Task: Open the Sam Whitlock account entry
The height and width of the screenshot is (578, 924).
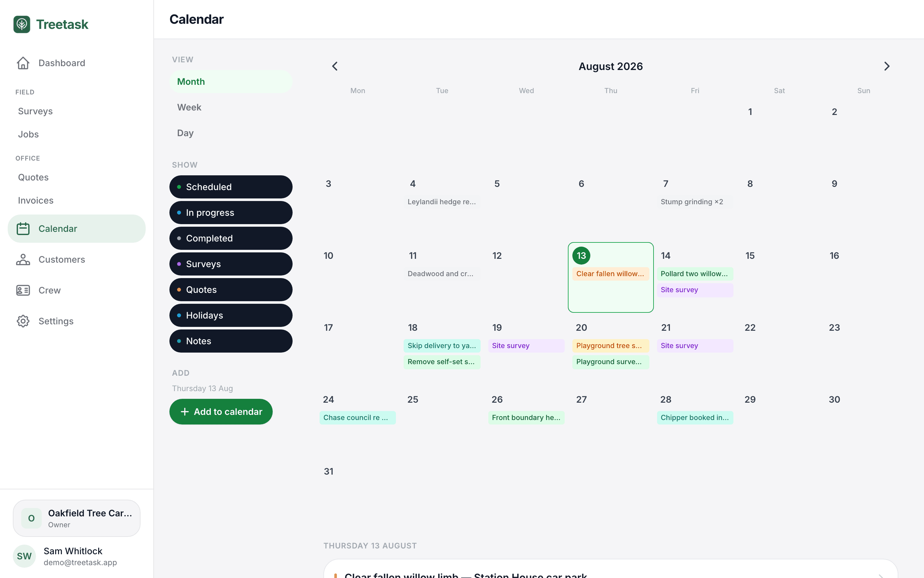Action: 77,556
